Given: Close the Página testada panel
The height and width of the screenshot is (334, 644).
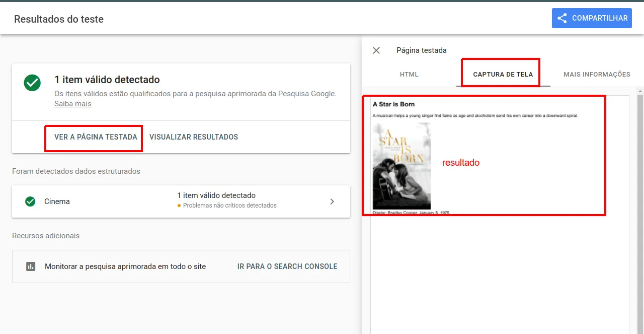Looking at the screenshot, I should (376, 50).
